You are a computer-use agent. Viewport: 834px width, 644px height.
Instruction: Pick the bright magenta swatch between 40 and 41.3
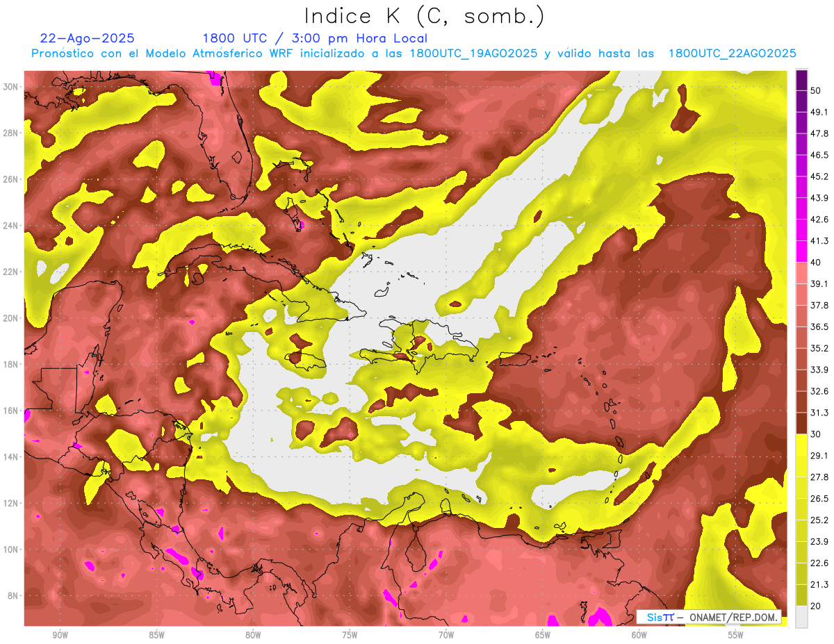[x=801, y=252]
